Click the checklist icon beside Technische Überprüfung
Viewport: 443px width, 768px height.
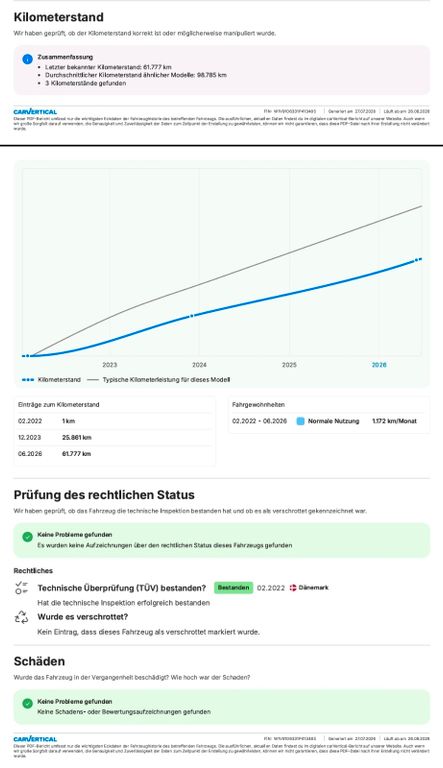coord(21,588)
